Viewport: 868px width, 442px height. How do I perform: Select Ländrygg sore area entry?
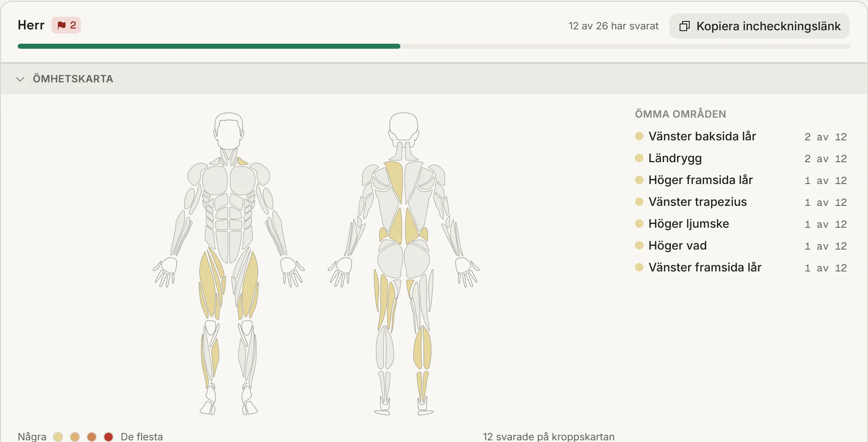[741, 158]
